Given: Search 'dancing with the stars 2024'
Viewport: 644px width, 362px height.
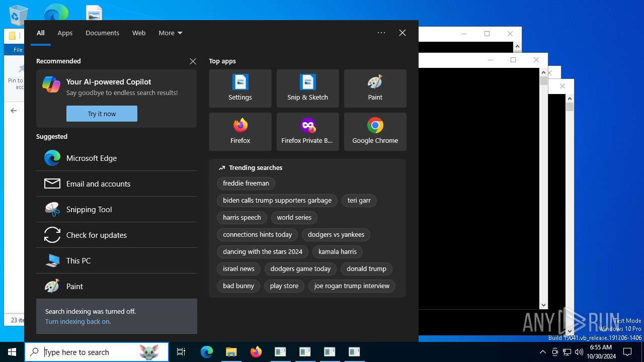Looking at the screenshot, I should (x=263, y=251).
